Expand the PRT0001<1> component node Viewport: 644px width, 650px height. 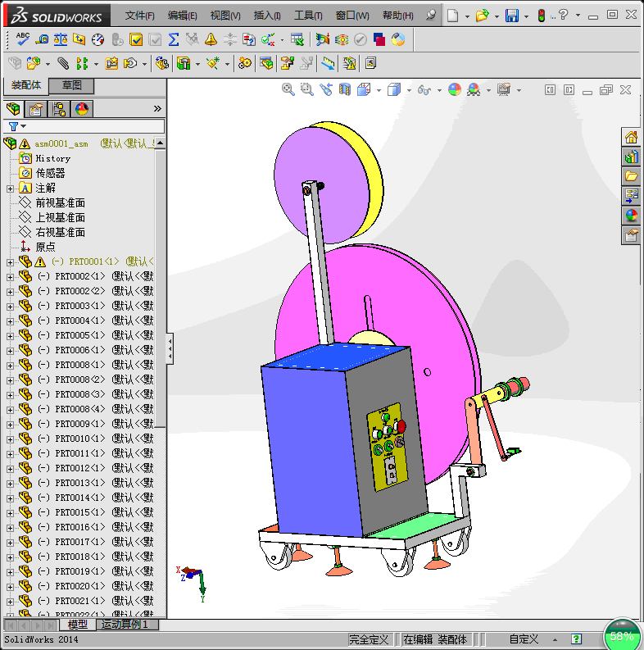(x=11, y=262)
